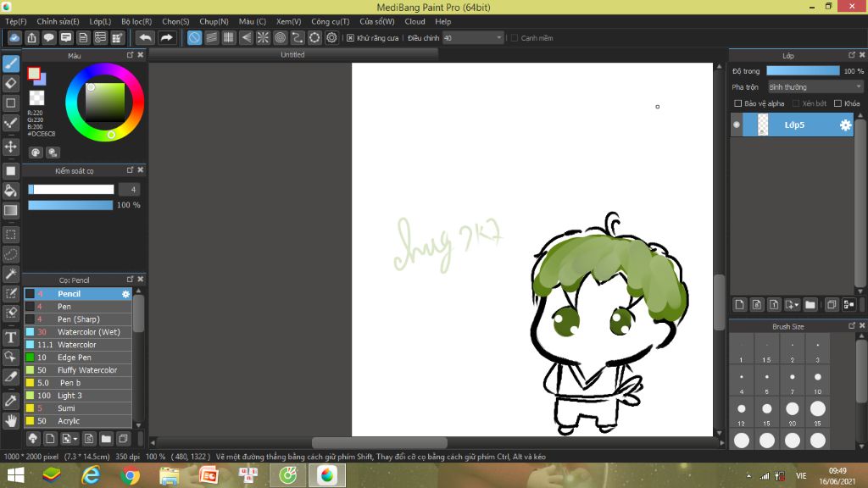Click foreground color swatch
The height and width of the screenshot is (488, 868).
[x=34, y=73]
